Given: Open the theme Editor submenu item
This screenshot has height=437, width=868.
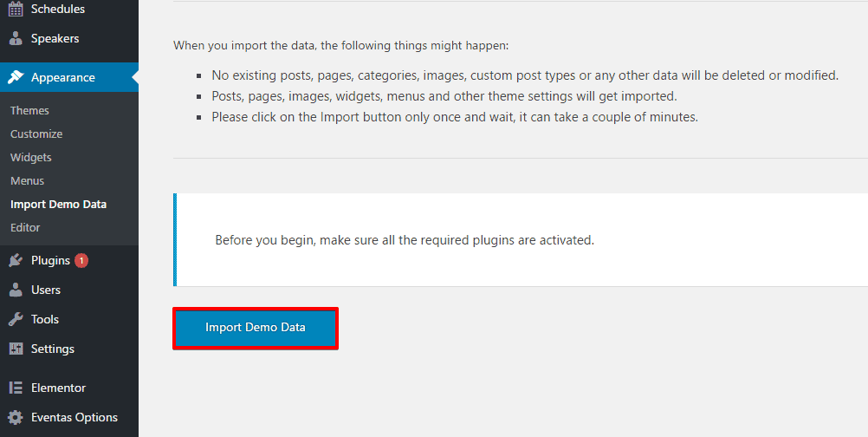Looking at the screenshot, I should 25,227.
